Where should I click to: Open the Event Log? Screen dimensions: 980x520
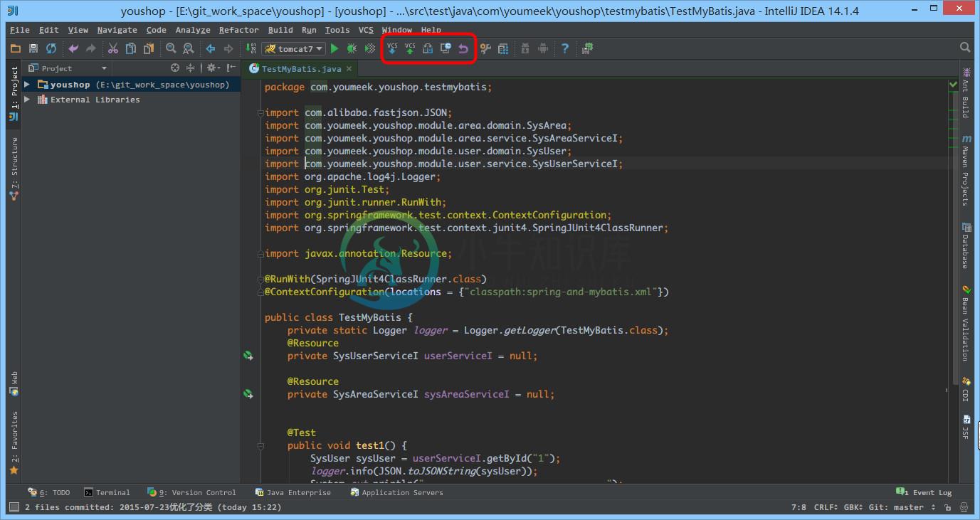pos(924,492)
